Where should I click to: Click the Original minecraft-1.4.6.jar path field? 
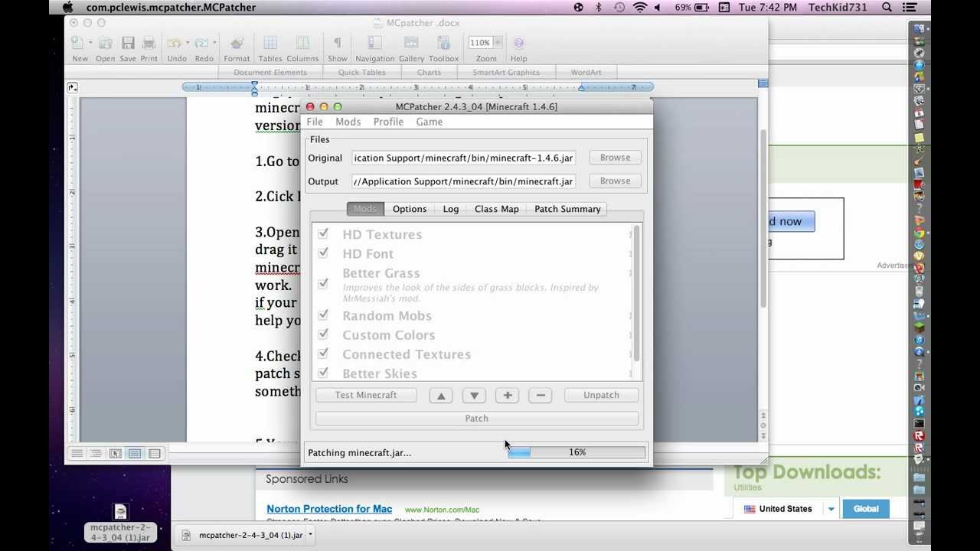(462, 158)
